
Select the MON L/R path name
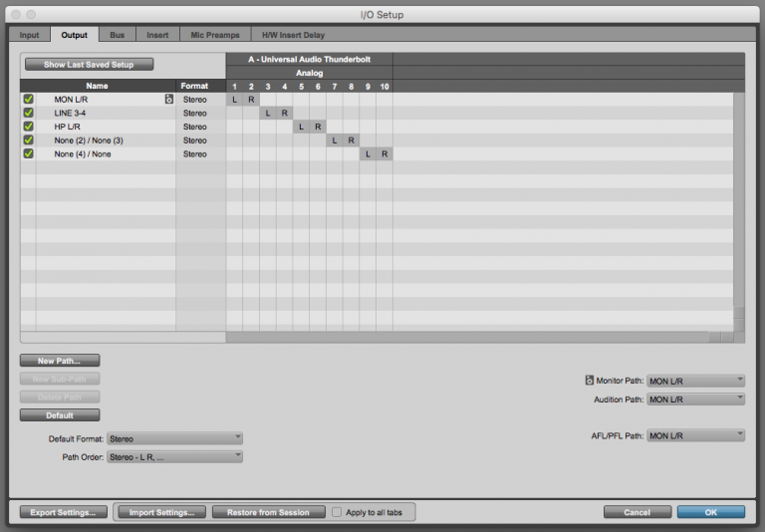(x=71, y=99)
